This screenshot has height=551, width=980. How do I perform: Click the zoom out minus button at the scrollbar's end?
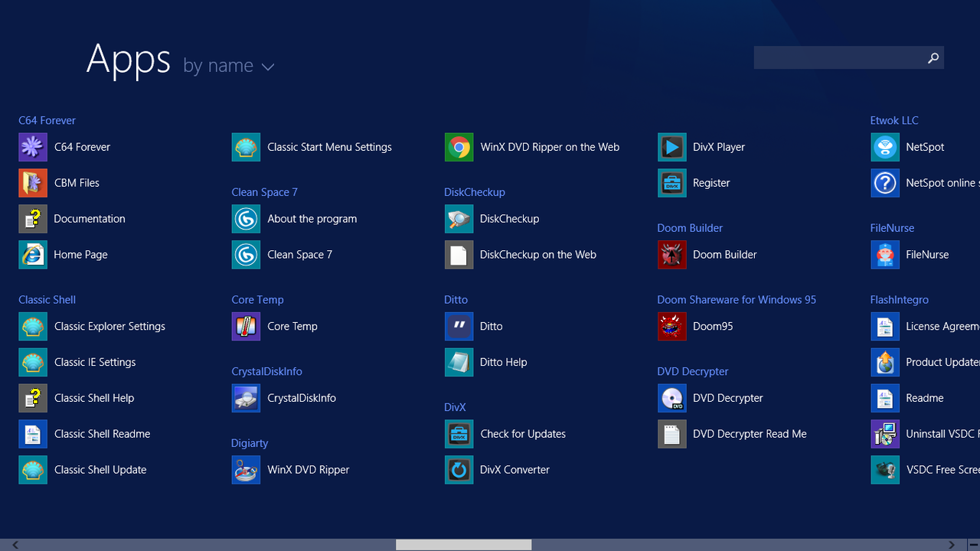[973, 545]
